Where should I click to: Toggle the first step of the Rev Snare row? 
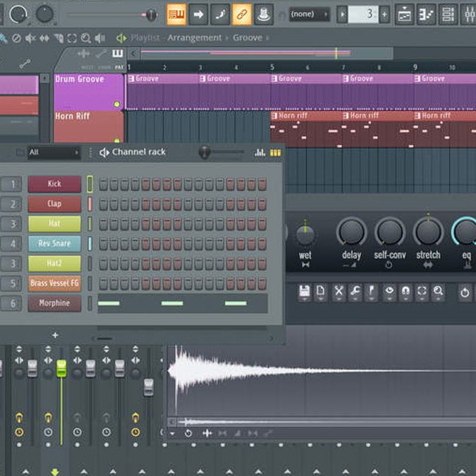104,244
